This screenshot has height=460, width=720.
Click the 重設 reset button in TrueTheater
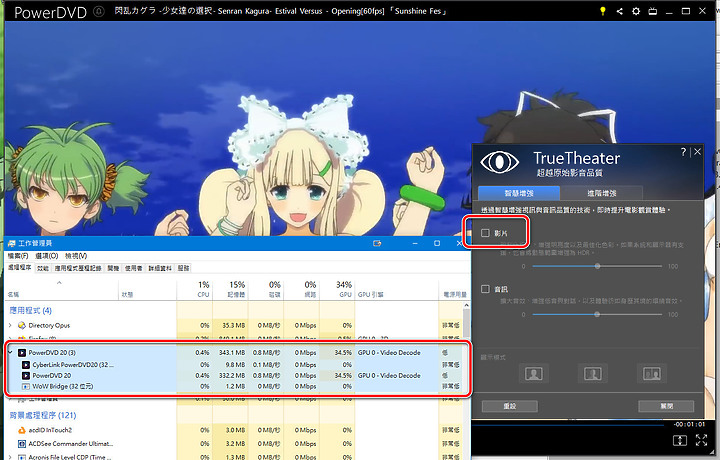(510, 406)
